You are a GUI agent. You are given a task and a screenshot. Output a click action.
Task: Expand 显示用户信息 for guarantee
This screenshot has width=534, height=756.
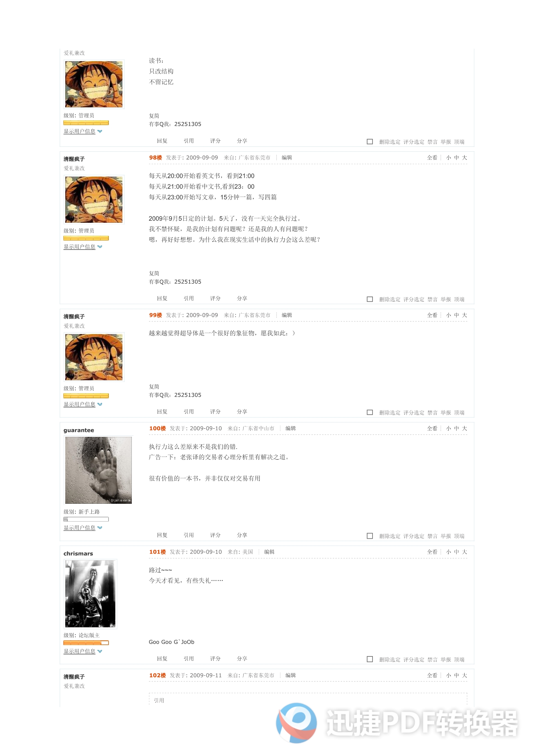coord(79,527)
